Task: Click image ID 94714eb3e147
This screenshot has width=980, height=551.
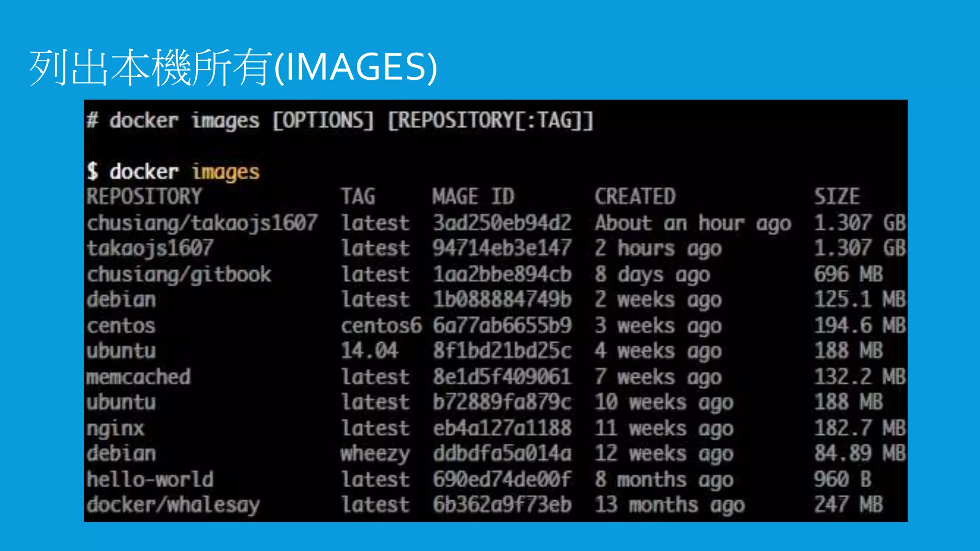Action: coord(502,248)
